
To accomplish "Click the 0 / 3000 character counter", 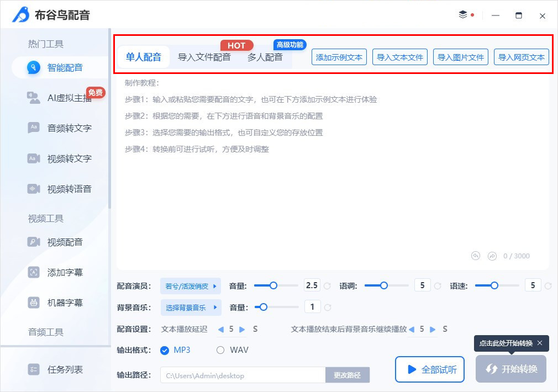I will pyautogui.click(x=517, y=256).
